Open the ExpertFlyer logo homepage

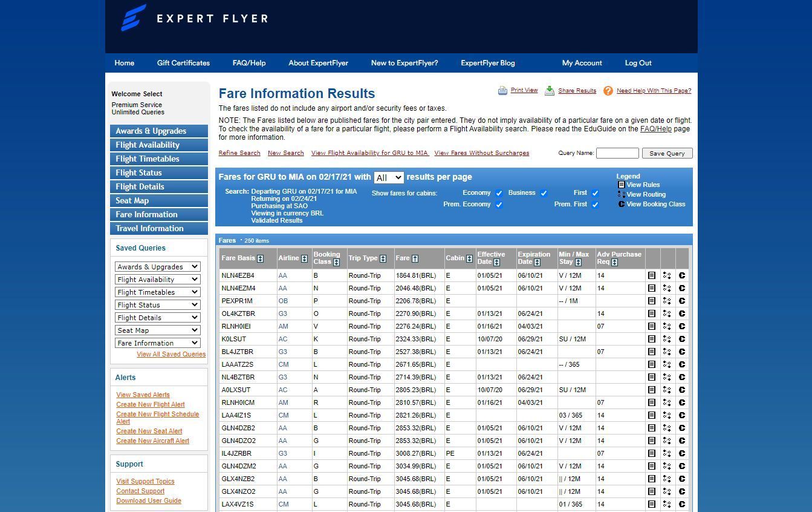[x=194, y=18]
